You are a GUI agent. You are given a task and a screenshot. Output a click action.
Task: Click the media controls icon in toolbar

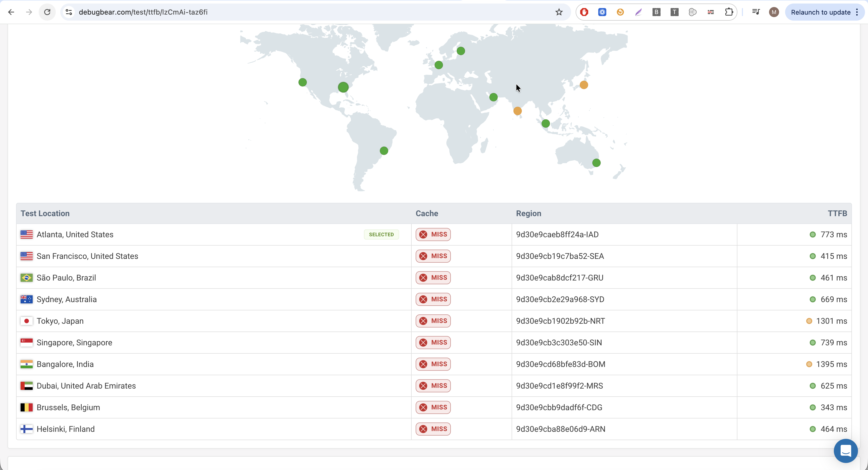(x=756, y=12)
